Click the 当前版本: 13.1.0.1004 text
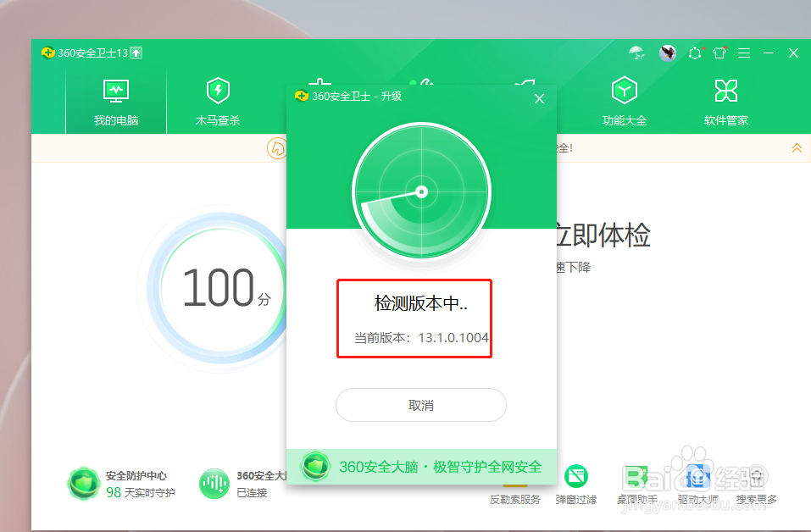Image resolution: width=811 pixels, height=532 pixels. pos(421,338)
